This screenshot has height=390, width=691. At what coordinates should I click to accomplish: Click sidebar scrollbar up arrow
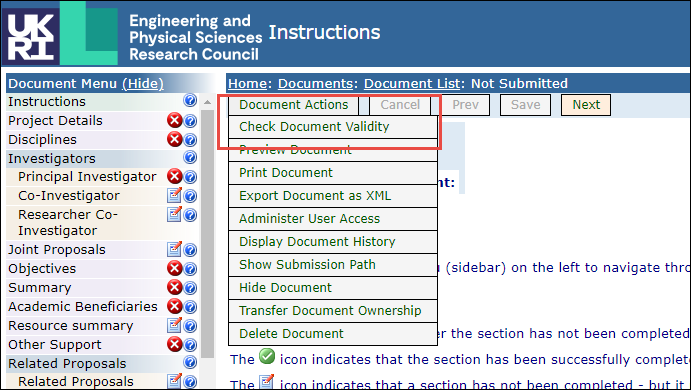pos(207,102)
